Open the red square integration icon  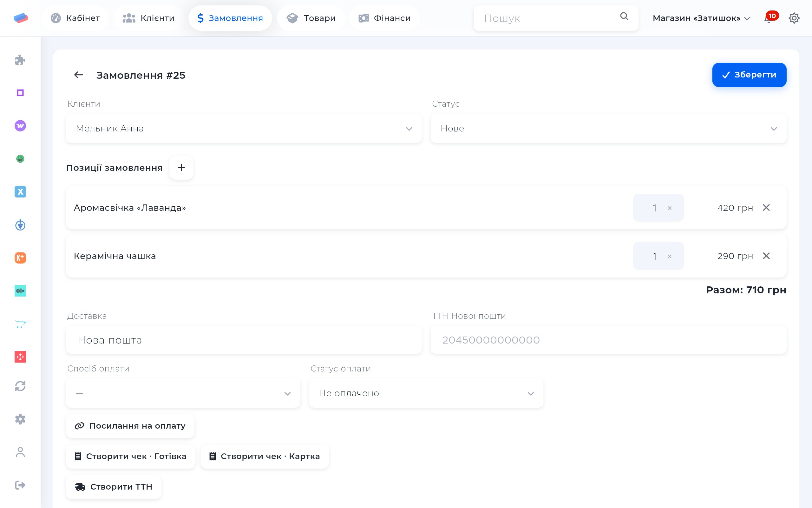20,357
